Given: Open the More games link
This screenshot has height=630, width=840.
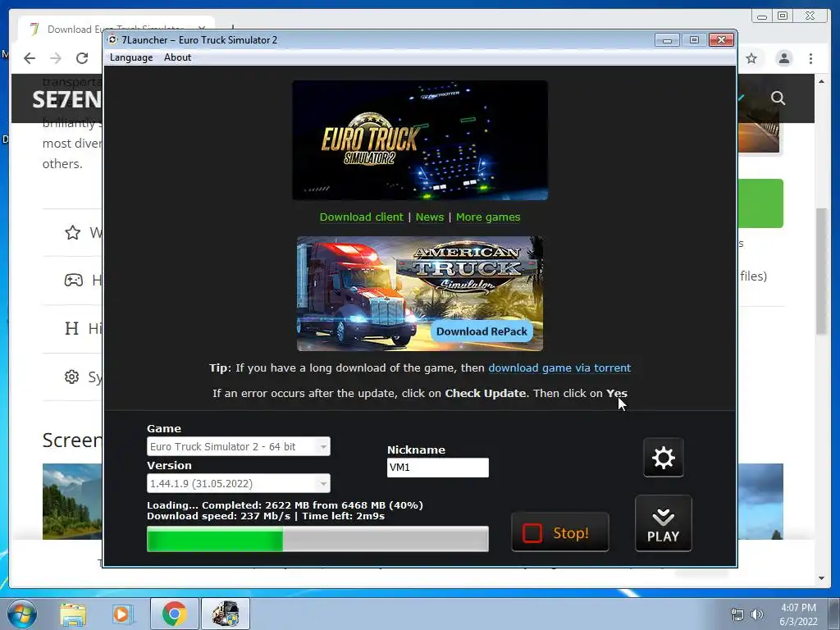Looking at the screenshot, I should click(x=488, y=217).
